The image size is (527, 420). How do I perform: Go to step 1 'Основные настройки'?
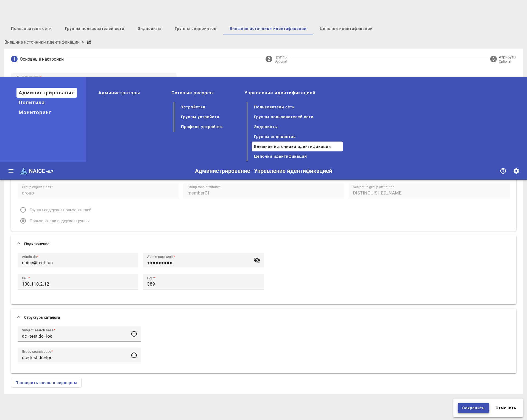pos(37,59)
